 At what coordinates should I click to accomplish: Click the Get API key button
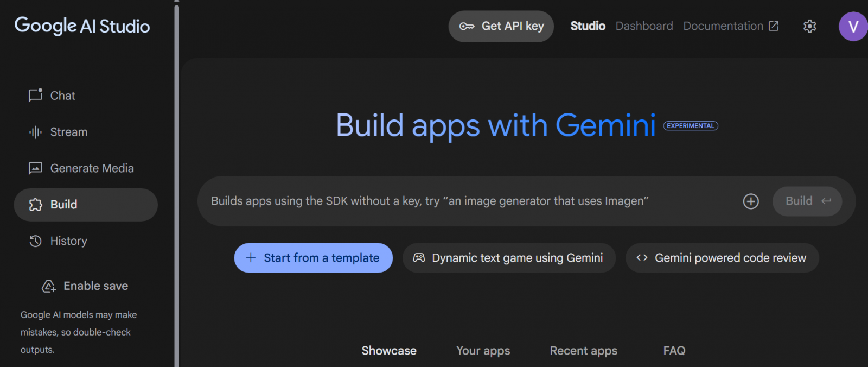[501, 26]
